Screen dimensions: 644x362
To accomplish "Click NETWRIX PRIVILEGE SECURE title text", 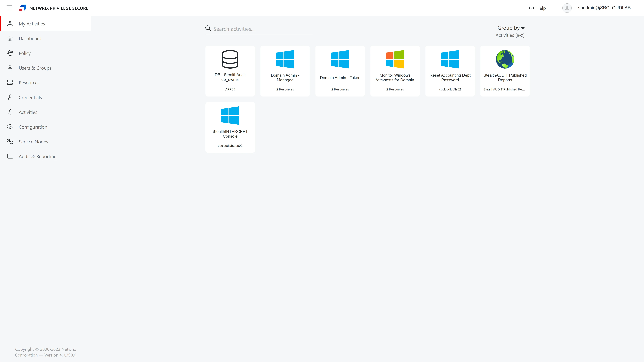I will (x=59, y=8).
